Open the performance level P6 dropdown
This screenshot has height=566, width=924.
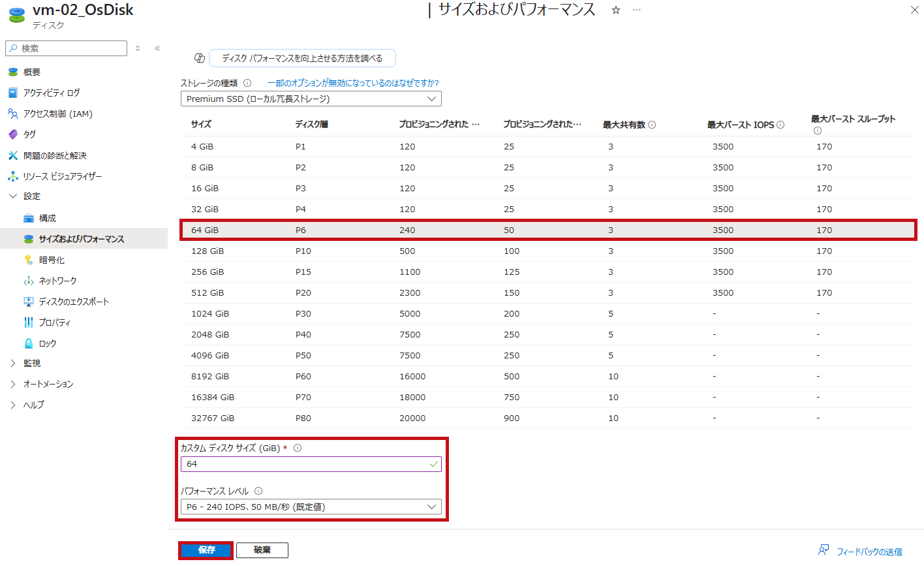click(311, 507)
